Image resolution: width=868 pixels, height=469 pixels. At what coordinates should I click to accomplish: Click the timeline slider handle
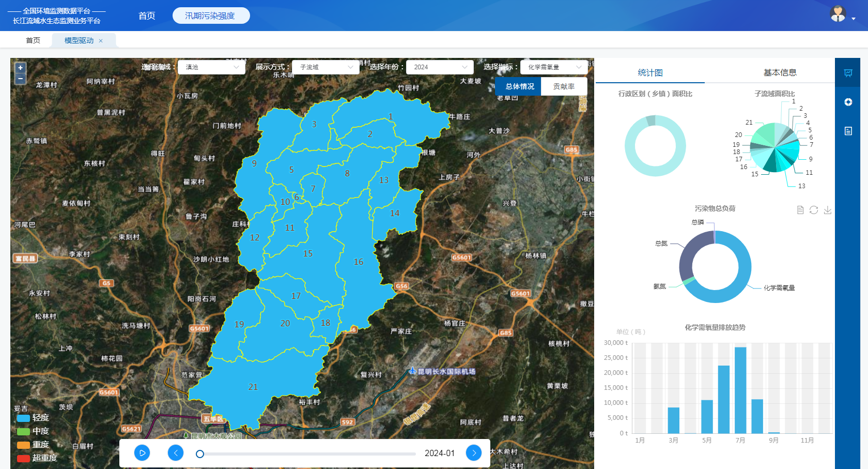(x=200, y=454)
